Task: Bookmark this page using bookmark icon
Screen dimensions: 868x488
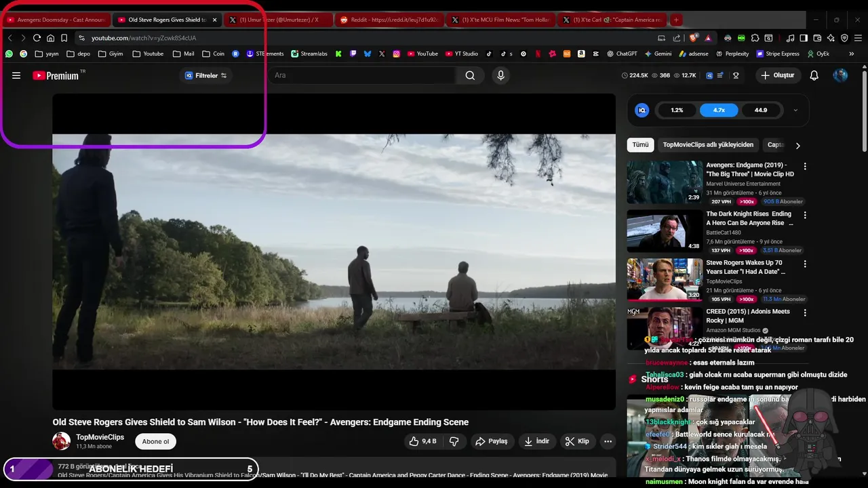Action: pyautogui.click(x=64, y=38)
